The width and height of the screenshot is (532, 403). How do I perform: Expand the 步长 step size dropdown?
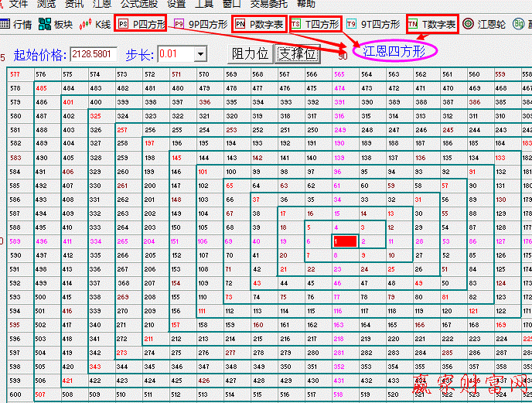coord(201,54)
